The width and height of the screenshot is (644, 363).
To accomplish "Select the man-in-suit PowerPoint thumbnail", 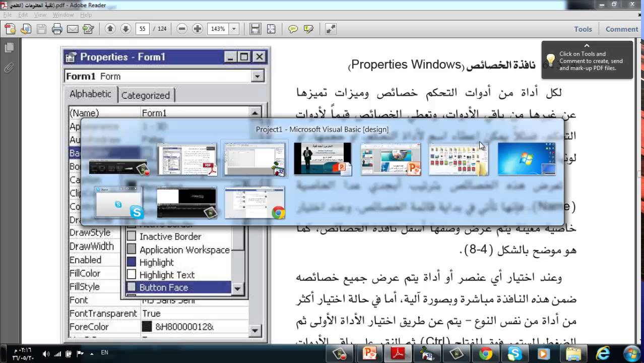I will (x=323, y=159).
